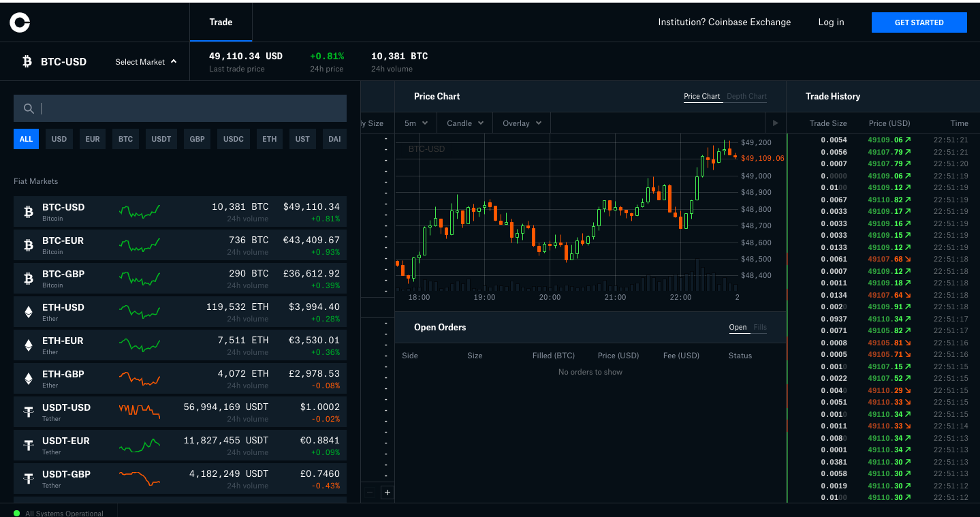
Task: Switch to the Depth Chart tab
Action: tap(747, 97)
